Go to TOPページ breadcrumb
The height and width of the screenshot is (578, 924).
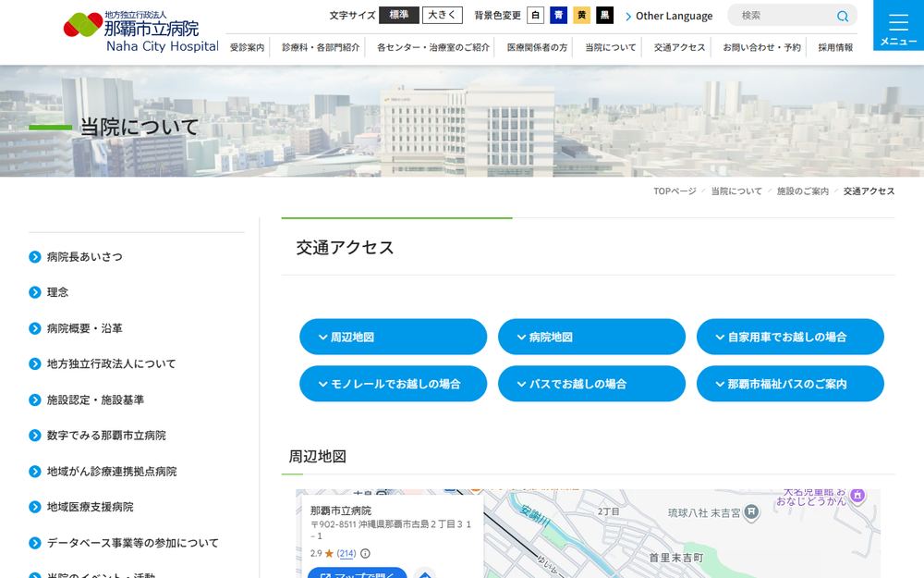675,191
